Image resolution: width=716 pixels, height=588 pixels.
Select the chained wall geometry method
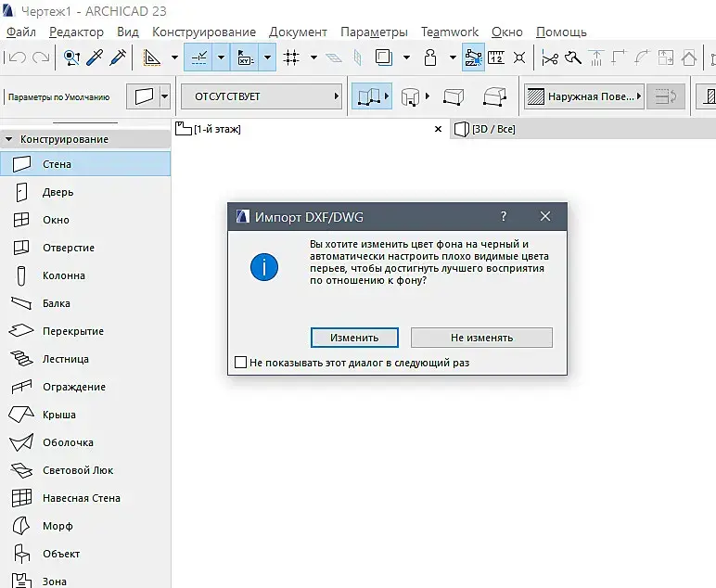click(x=371, y=96)
